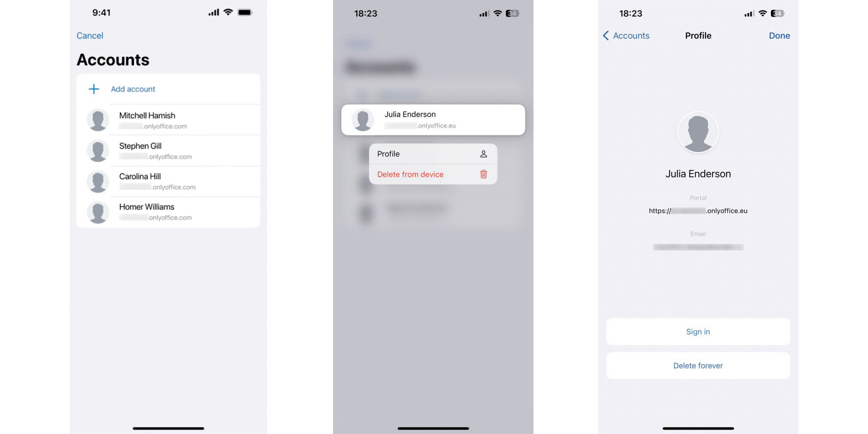
Task: Tap the Profile person icon in context menu
Action: [483, 154]
